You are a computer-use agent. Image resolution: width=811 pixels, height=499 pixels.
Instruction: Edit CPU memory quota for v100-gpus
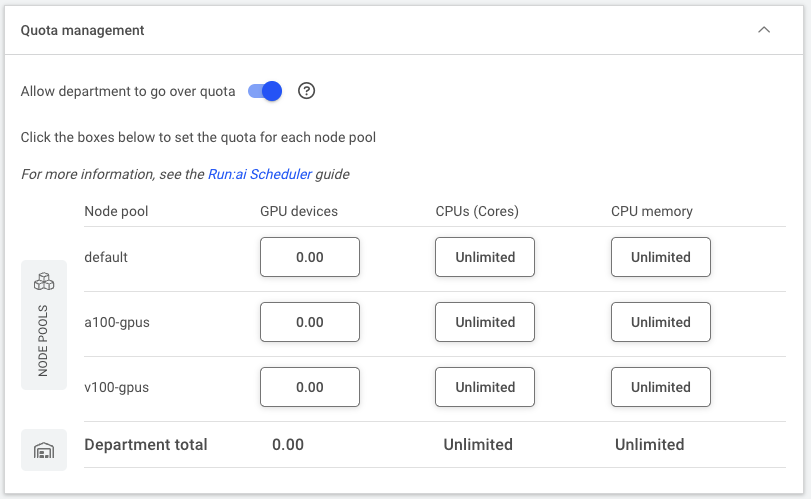click(x=660, y=387)
